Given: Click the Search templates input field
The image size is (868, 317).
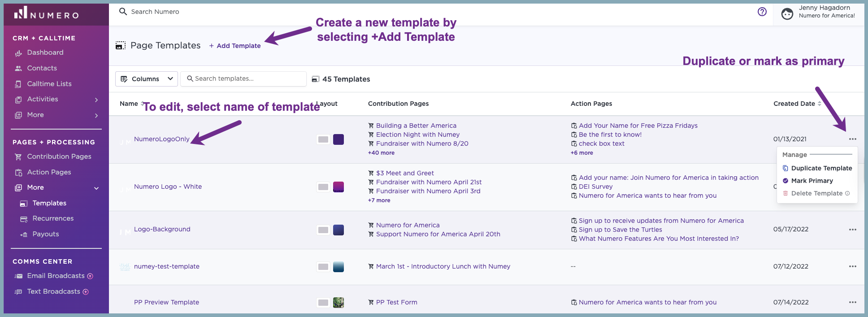Looking at the screenshot, I should coord(243,78).
